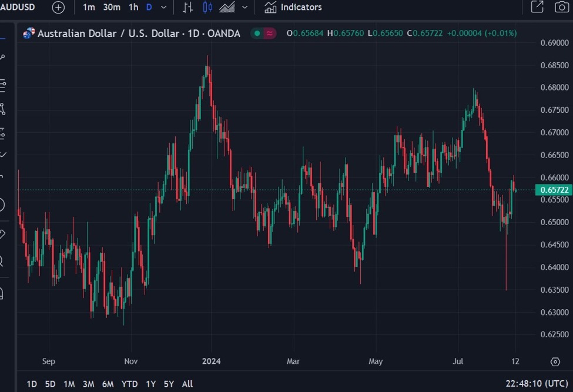The image size is (573, 392).
Task: Switch to the 1Y range tab
Action: (150, 384)
